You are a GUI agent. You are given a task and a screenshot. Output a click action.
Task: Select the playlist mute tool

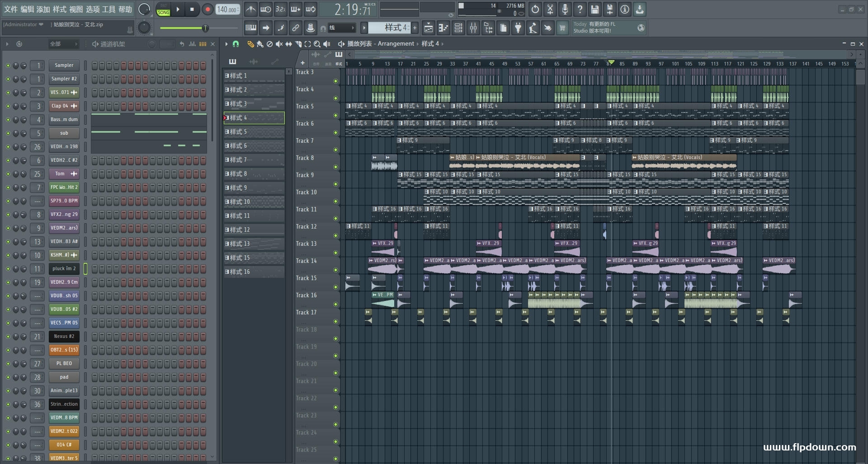[279, 44]
